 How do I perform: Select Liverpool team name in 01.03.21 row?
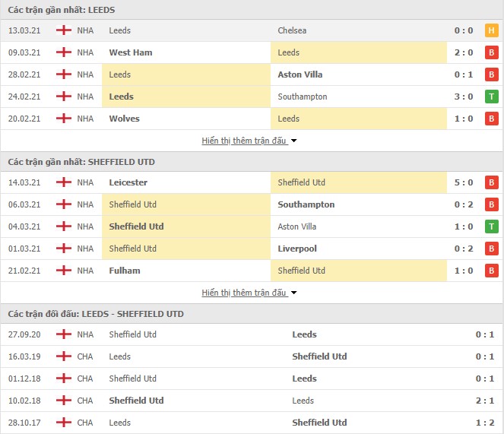tap(297, 249)
